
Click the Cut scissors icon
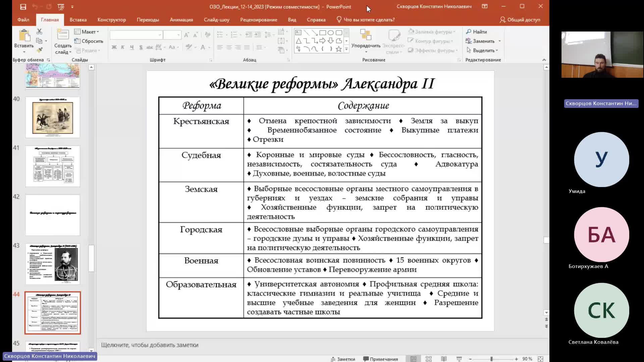(x=39, y=32)
